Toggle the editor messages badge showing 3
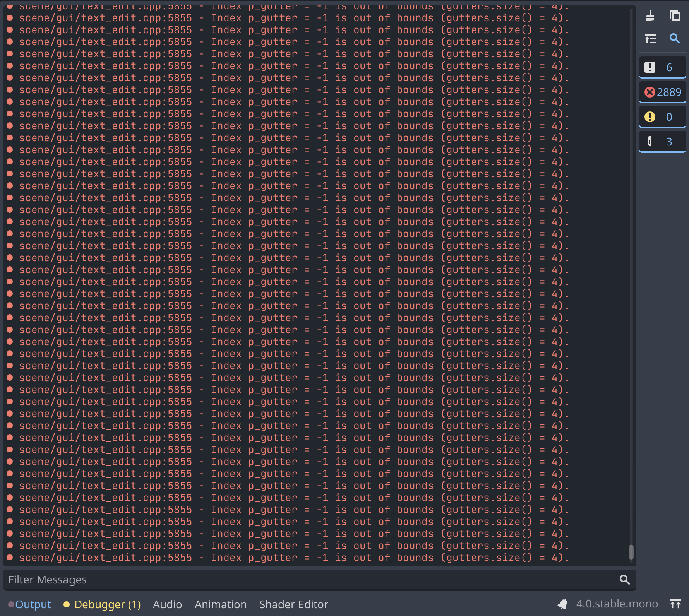The height and width of the screenshot is (616, 689). [662, 141]
